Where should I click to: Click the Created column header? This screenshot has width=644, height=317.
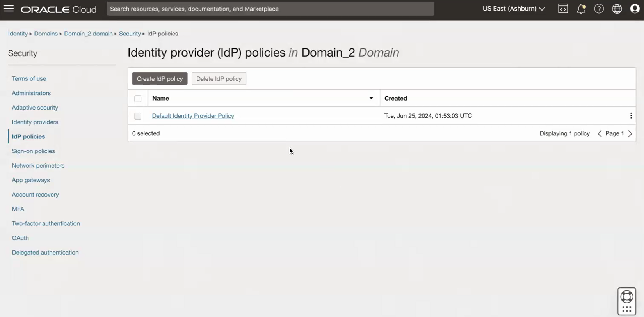(396, 98)
